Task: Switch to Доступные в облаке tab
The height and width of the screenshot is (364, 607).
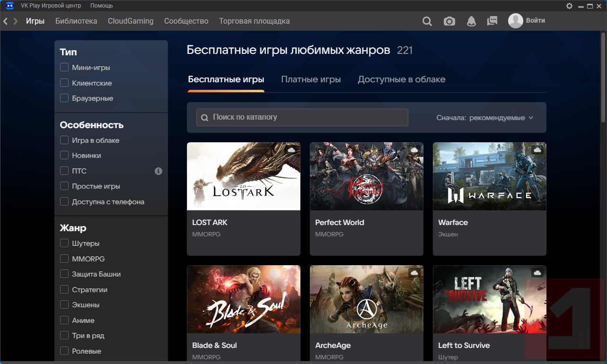Action: (402, 79)
